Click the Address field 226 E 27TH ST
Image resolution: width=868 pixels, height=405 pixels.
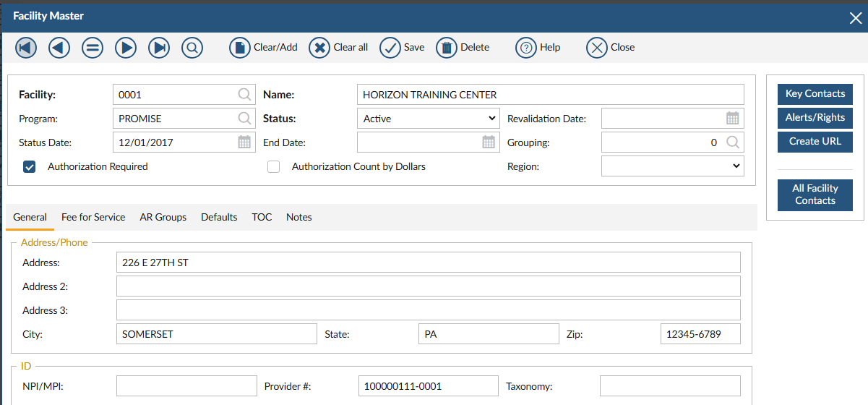tap(429, 262)
